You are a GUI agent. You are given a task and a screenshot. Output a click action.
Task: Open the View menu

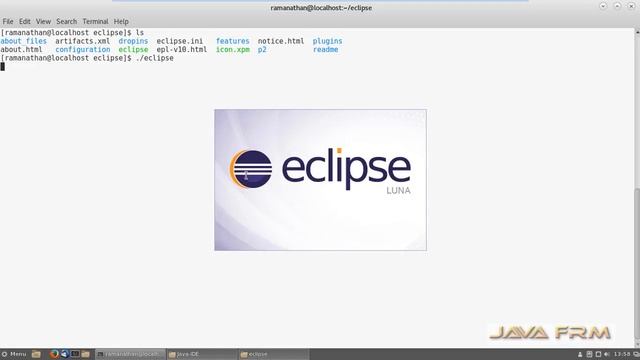coord(43,22)
